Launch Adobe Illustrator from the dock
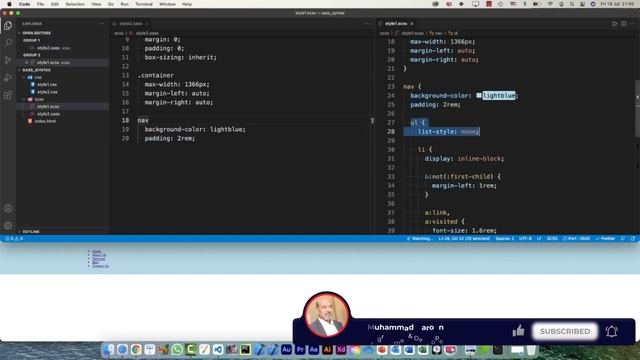 click(327, 350)
